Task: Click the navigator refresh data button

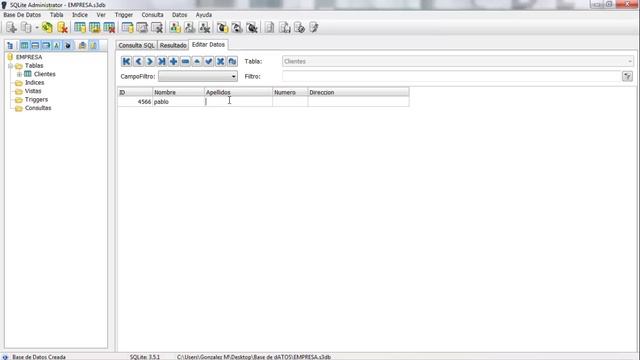Action: [232, 61]
